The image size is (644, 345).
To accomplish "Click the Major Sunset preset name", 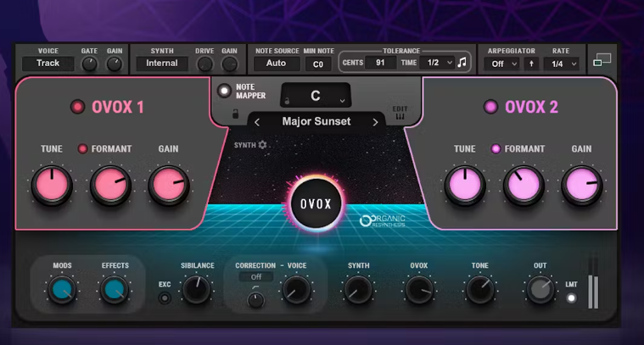I will coord(316,122).
